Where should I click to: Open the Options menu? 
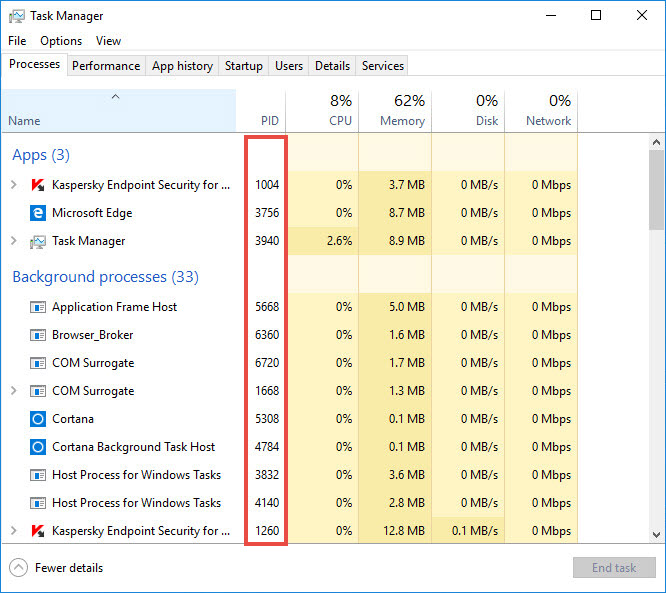pyautogui.click(x=61, y=41)
